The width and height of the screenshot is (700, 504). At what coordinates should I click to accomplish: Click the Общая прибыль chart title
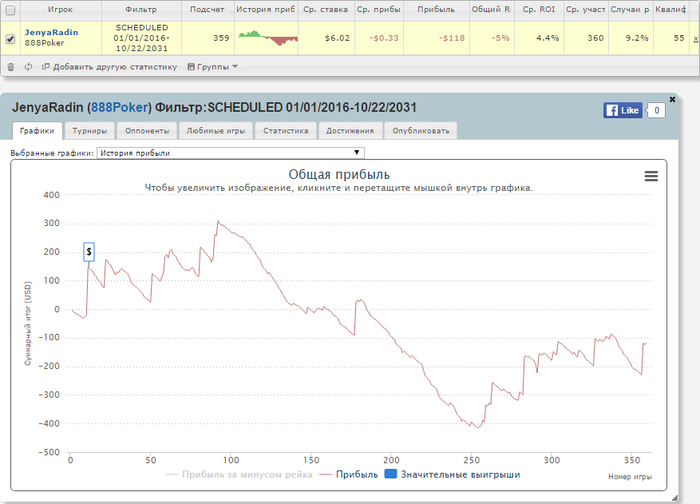tap(339, 175)
